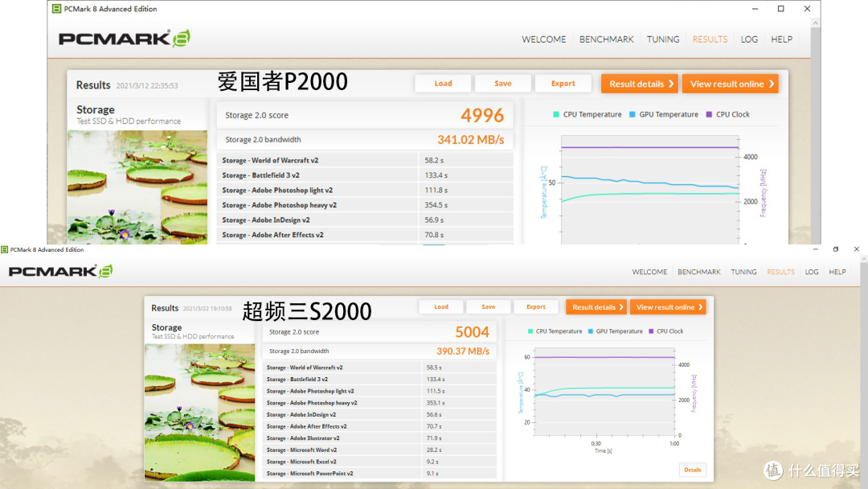Viewport: 868px width, 489px height.
Task: Click View result online in top panel
Action: 730,84
